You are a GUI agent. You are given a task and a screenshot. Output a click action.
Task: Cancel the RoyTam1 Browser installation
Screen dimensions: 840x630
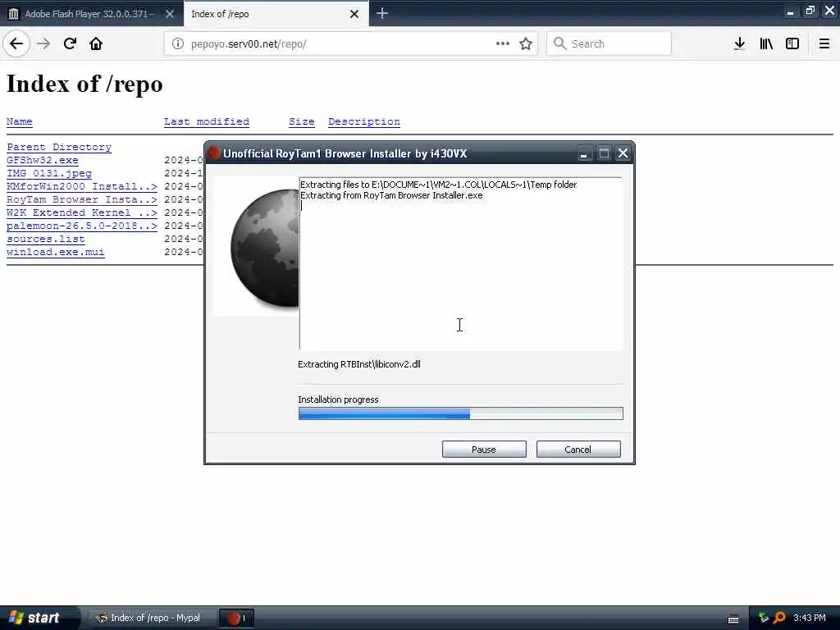[578, 449]
